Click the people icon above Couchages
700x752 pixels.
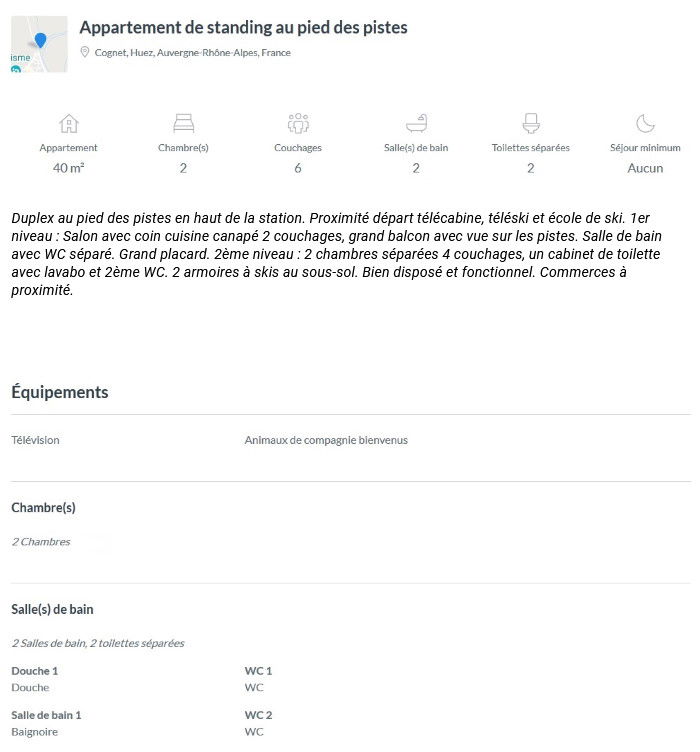298,124
